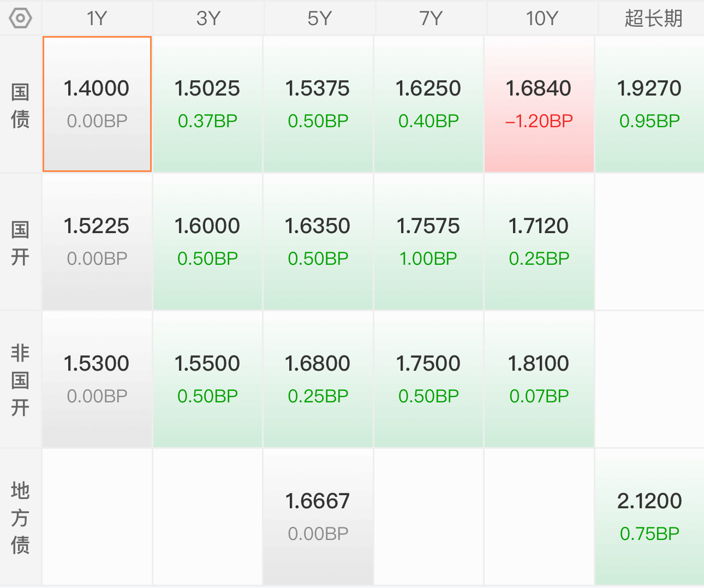Open 国债 超长期 cell 1.9270
The height and width of the screenshot is (588, 704).
click(x=649, y=104)
